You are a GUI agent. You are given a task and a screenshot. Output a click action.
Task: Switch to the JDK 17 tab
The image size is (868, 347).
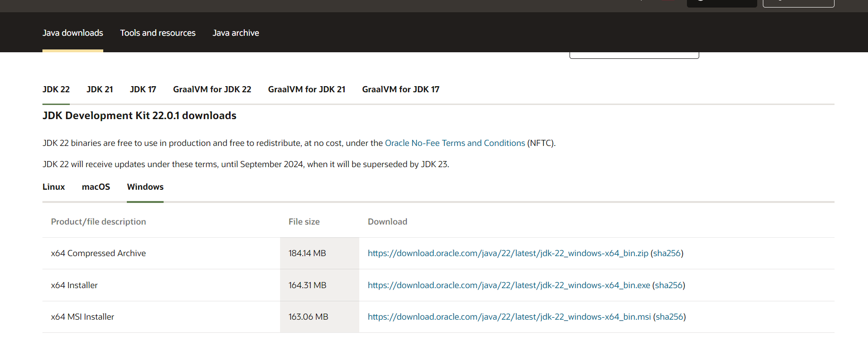(x=143, y=89)
